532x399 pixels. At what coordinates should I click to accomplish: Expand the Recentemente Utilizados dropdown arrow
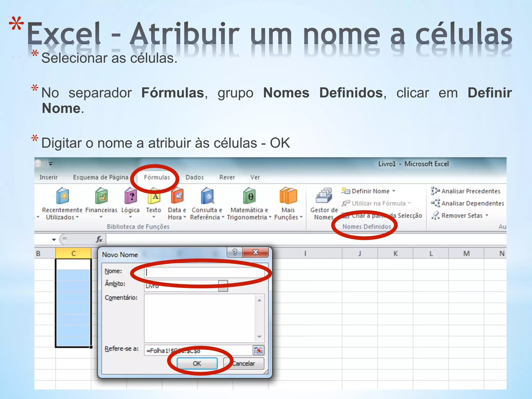[x=77, y=217]
